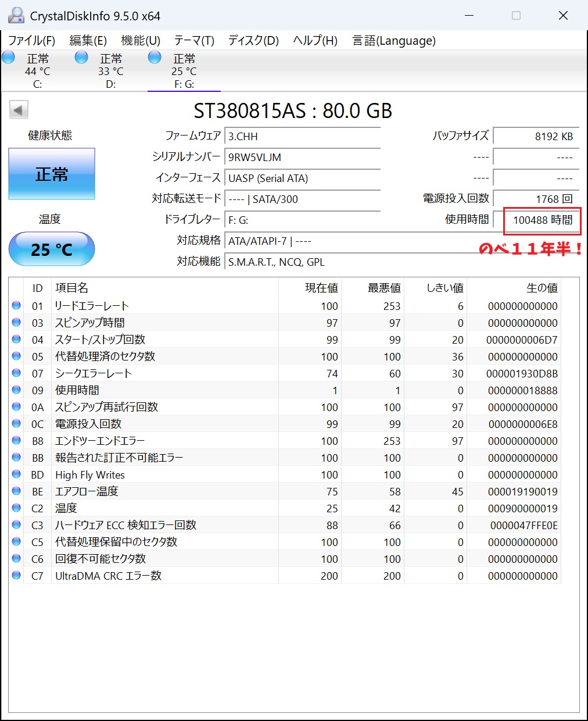Open the テーマ(T) menu
Screen dimensions: 588x721
point(193,41)
